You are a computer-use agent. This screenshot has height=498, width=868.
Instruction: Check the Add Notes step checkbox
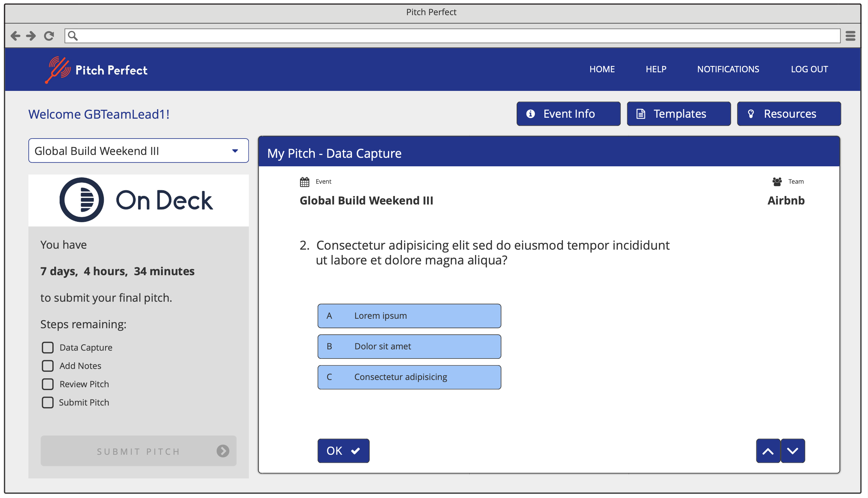pyautogui.click(x=48, y=366)
